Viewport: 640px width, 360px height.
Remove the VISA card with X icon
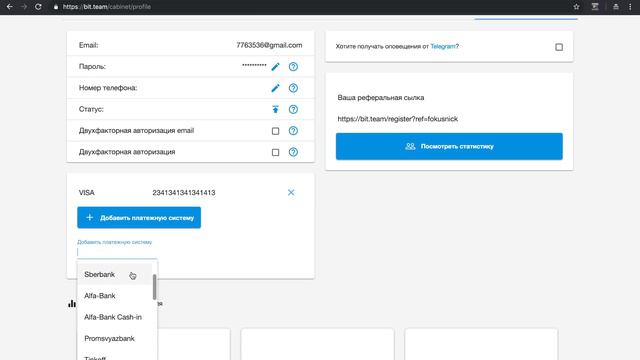291,192
